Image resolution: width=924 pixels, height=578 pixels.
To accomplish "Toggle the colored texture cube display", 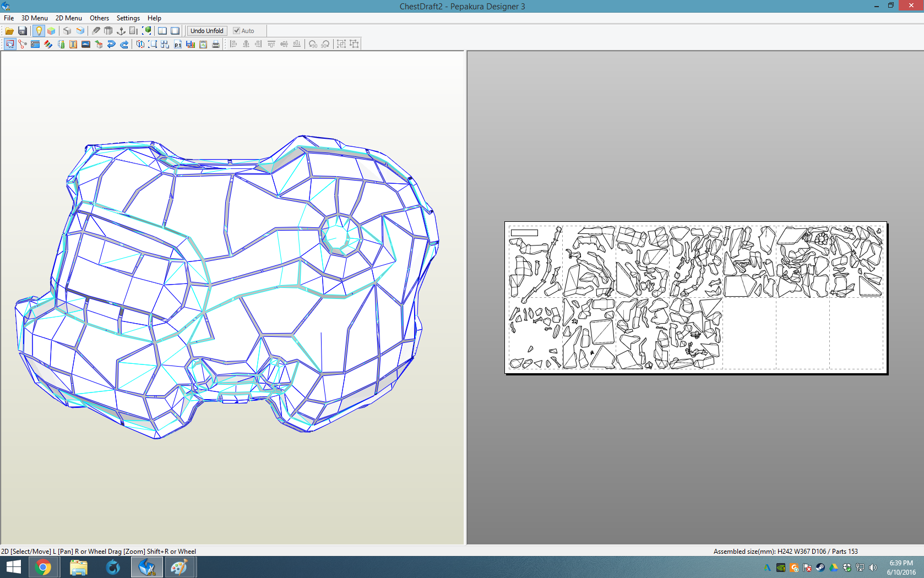I will (51, 31).
